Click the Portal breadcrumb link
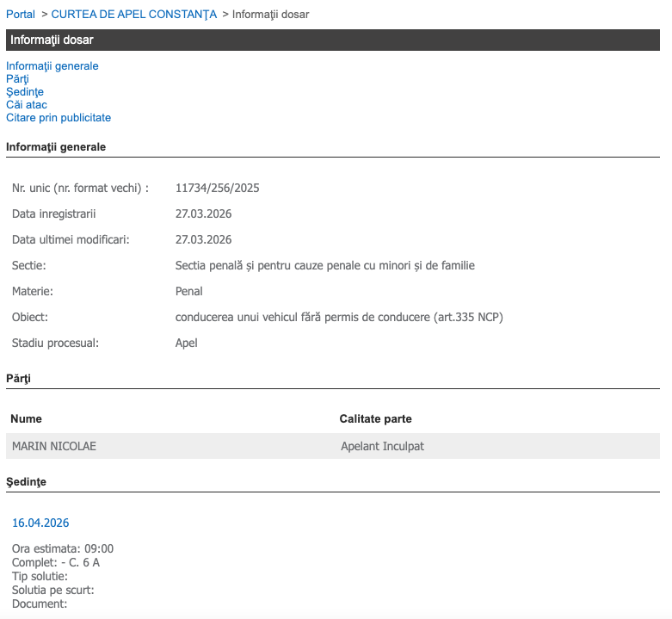672x619 pixels. [21, 15]
